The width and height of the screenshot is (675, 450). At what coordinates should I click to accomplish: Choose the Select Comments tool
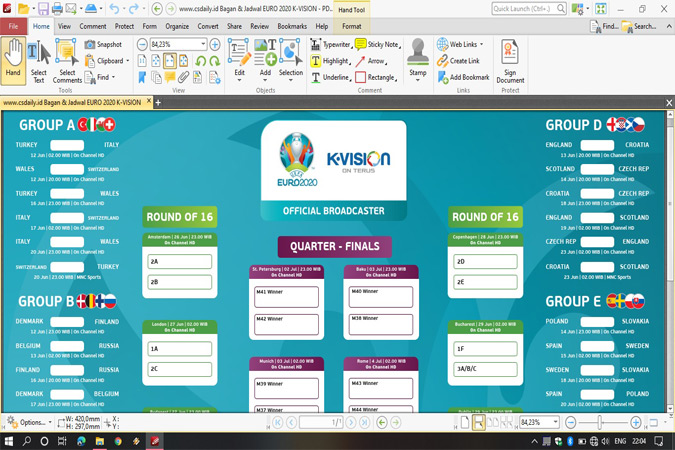67,61
